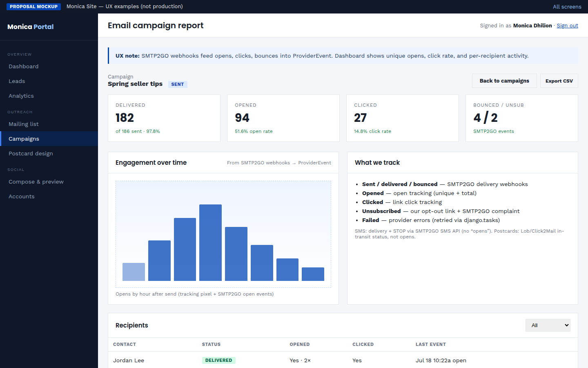
Task: Click the SENT badge beside campaign name
Action: [178, 84]
